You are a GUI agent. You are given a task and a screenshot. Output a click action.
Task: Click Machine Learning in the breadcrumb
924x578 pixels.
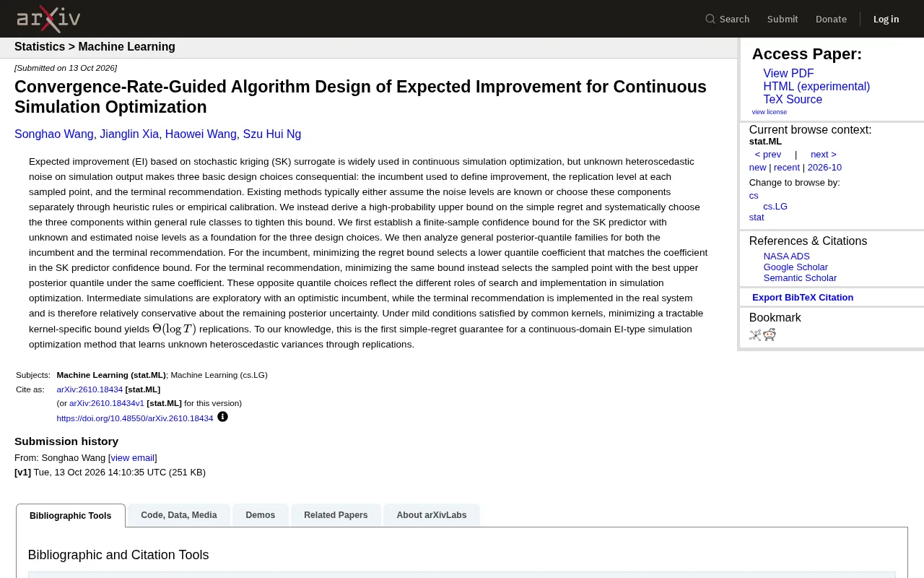pos(127,47)
